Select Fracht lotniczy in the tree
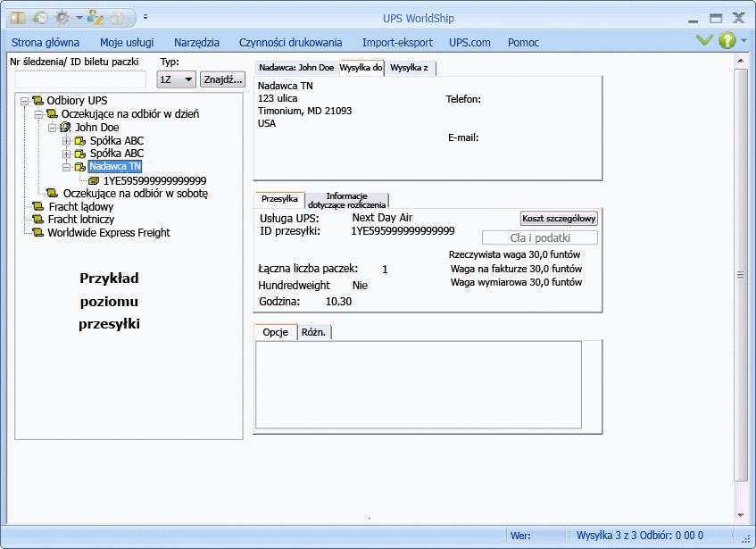Viewport: 756px width, 549px height. 81,220
